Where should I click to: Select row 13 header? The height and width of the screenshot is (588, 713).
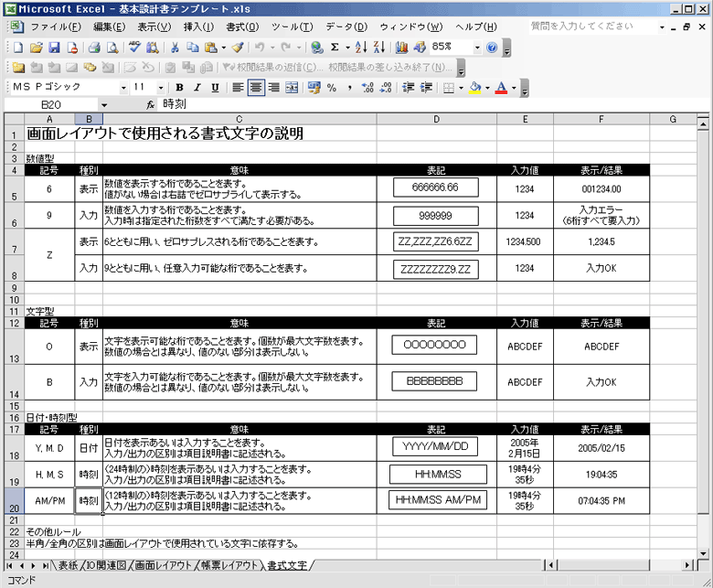click(x=14, y=347)
